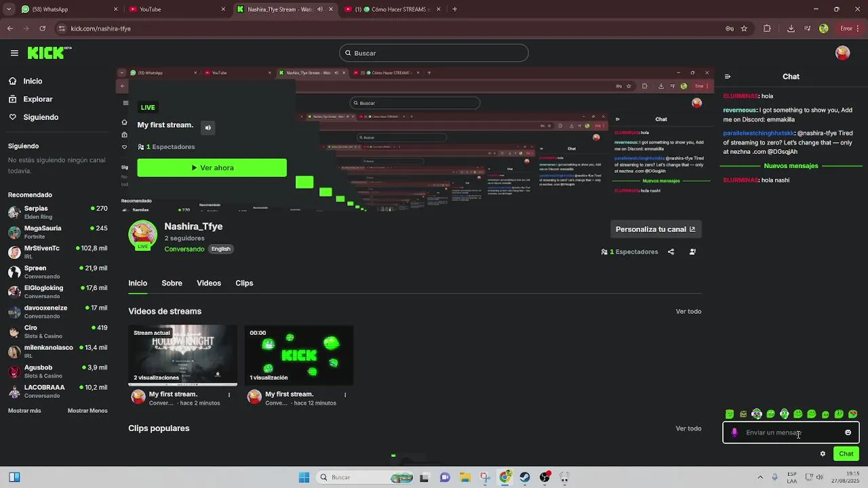868x488 pixels.
Task: Click the purple microphone icon in chat box
Action: coord(734,432)
